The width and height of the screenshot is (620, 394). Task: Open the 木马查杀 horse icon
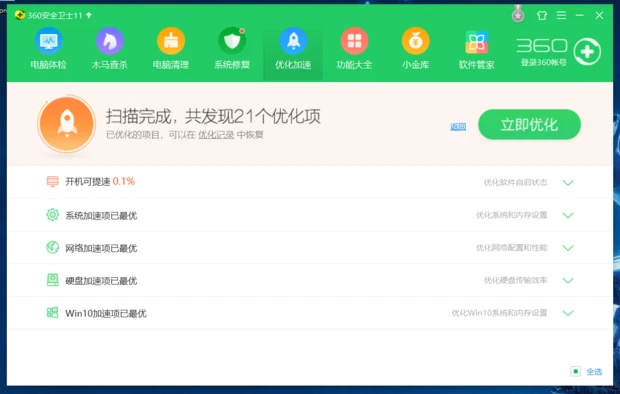point(110,41)
